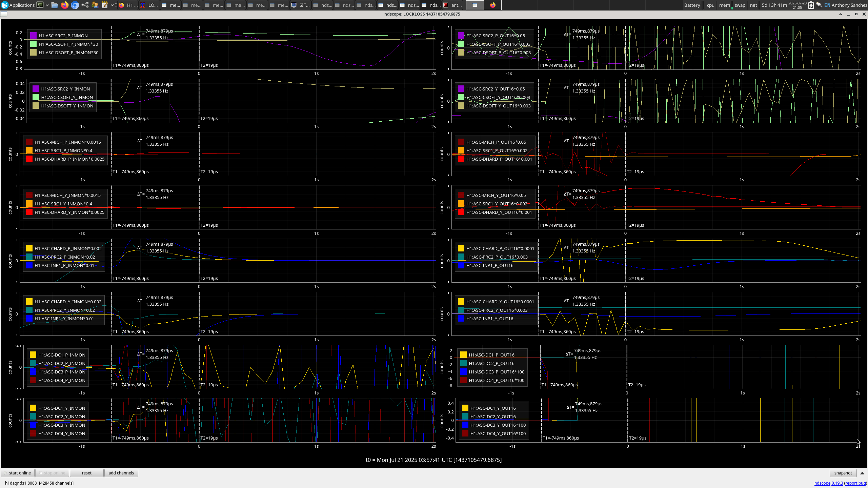Expand the terminal launcher dropdown arrow
The width and height of the screenshot is (868, 488).
tap(47, 5)
